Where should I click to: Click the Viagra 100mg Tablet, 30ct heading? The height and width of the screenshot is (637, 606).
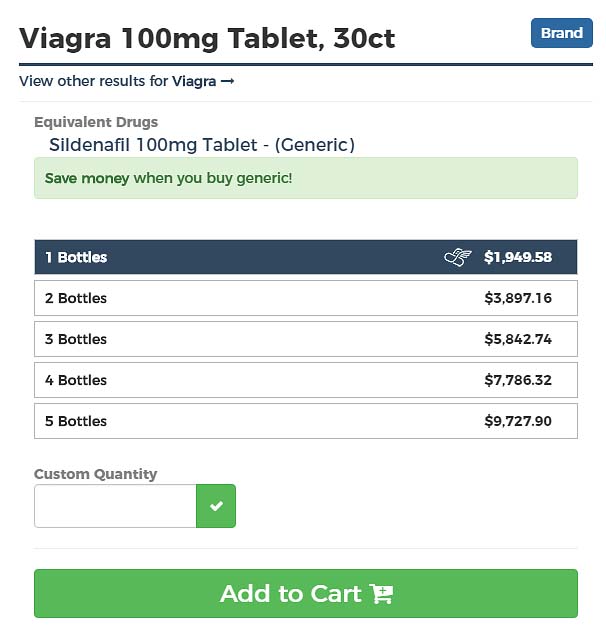pyautogui.click(x=207, y=39)
